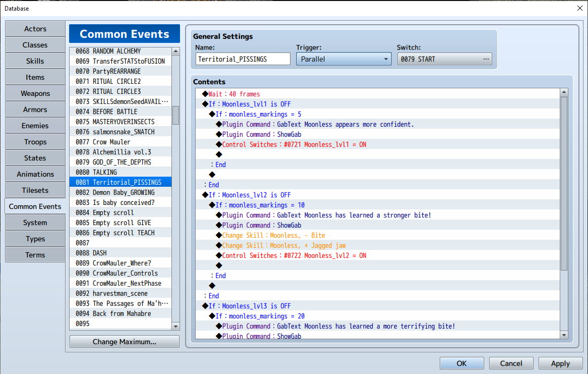Select the If : Moonless_lvl1 is OFF line
Screen dimensions: 588x374
pos(378,104)
